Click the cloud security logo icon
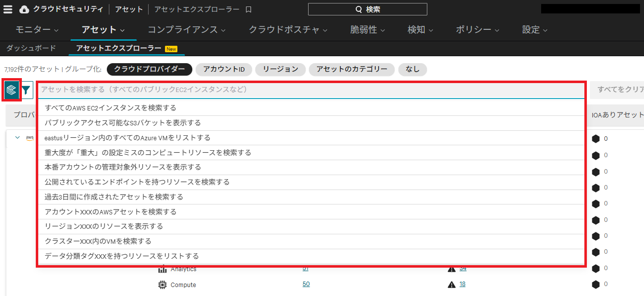The height and width of the screenshot is (296, 644). 24,9
